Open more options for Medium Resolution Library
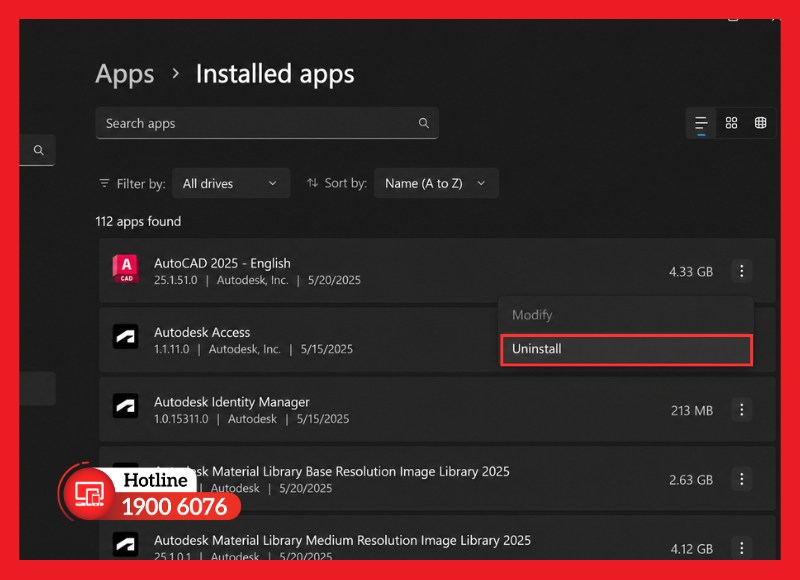 (x=741, y=548)
